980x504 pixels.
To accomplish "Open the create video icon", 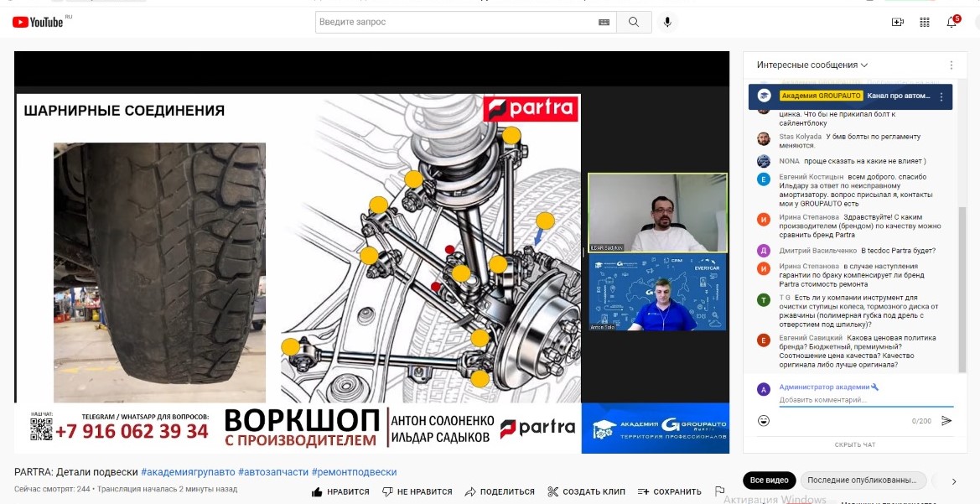I will 898,22.
